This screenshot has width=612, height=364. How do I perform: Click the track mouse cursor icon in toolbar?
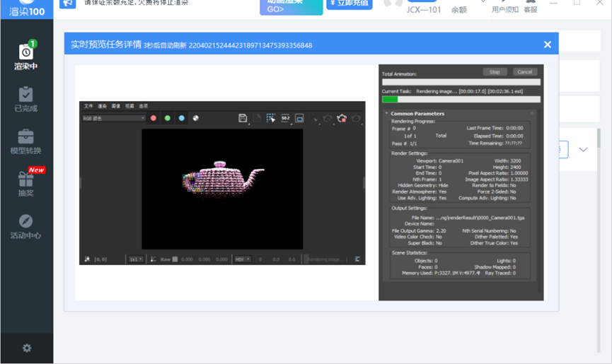pyautogui.click(x=313, y=118)
